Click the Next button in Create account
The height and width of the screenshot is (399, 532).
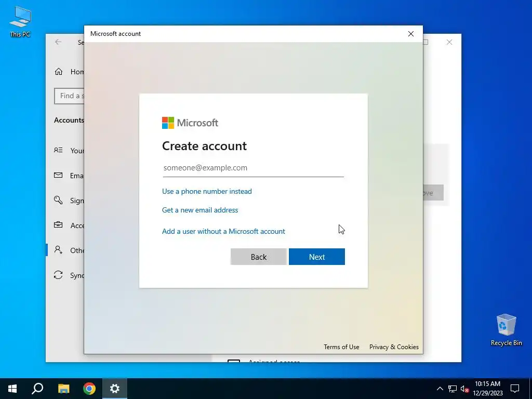317,257
